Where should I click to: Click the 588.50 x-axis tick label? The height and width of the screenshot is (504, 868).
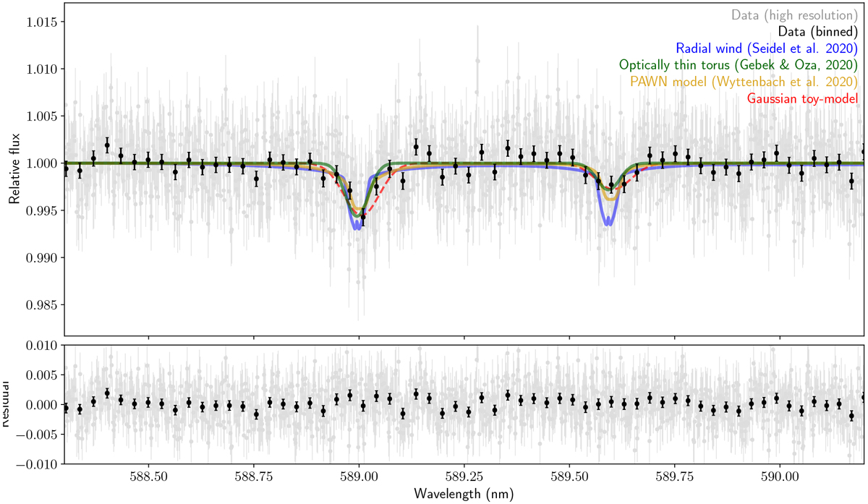click(148, 477)
